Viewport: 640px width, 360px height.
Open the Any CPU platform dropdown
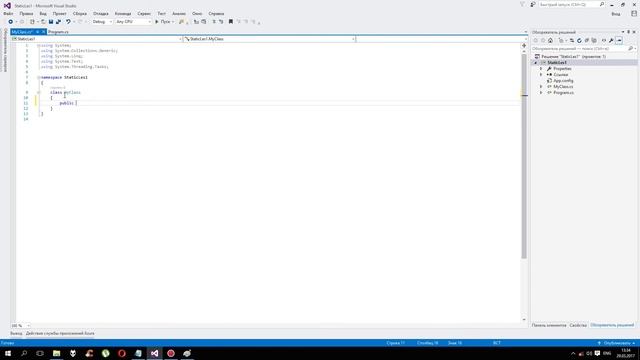coord(133,22)
